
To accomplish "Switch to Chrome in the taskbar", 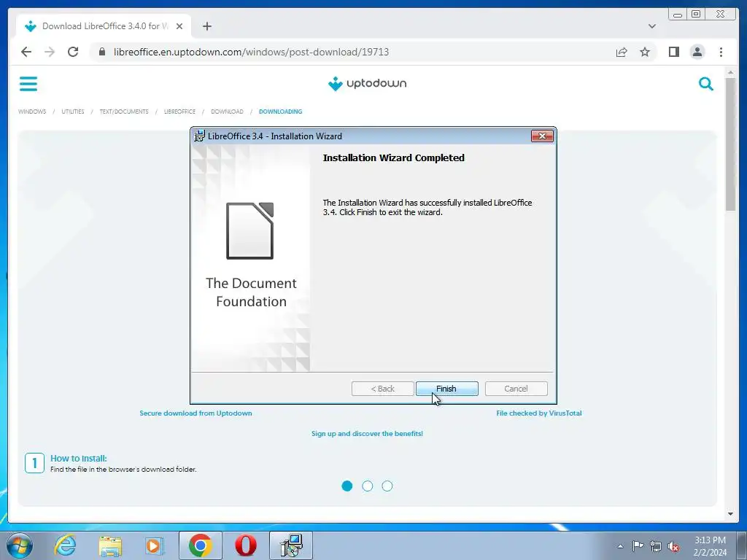I will (x=200, y=545).
